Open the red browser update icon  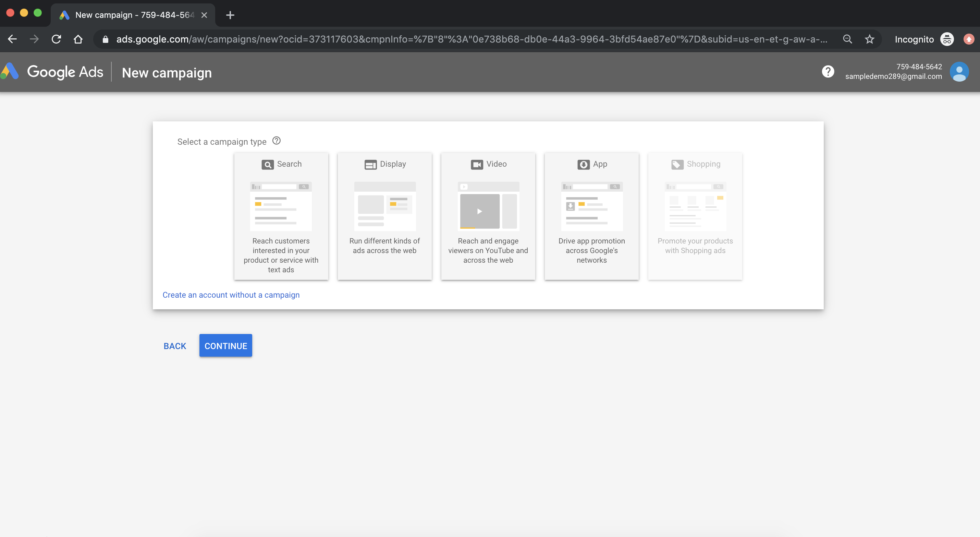click(969, 39)
